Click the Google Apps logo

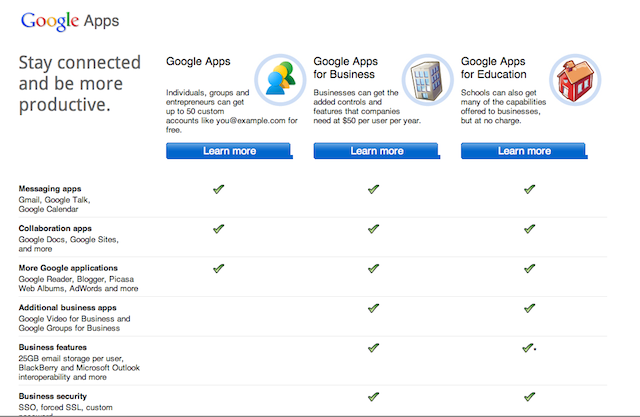(x=70, y=21)
